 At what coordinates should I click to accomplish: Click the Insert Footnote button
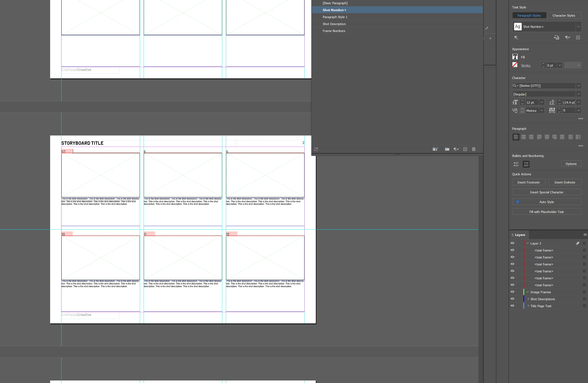528,182
